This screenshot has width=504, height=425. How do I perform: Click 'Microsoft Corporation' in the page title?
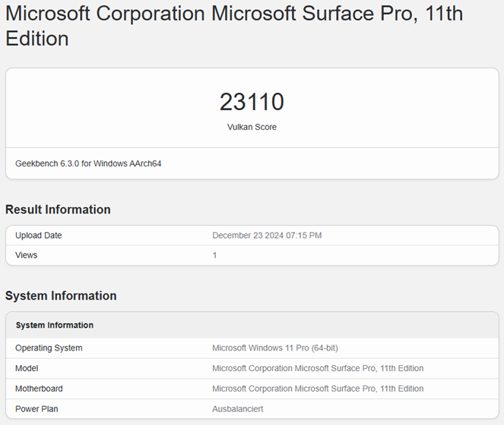[105, 14]
